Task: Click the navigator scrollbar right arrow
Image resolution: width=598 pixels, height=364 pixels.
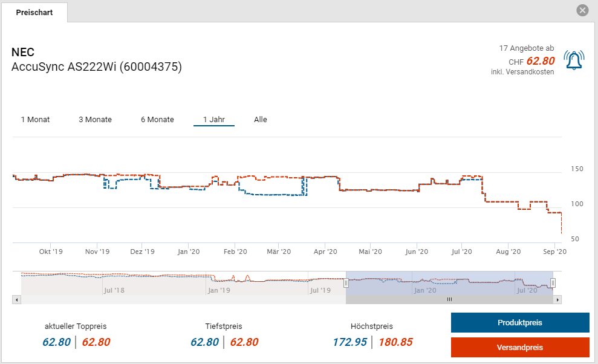Action: (557, 299)
